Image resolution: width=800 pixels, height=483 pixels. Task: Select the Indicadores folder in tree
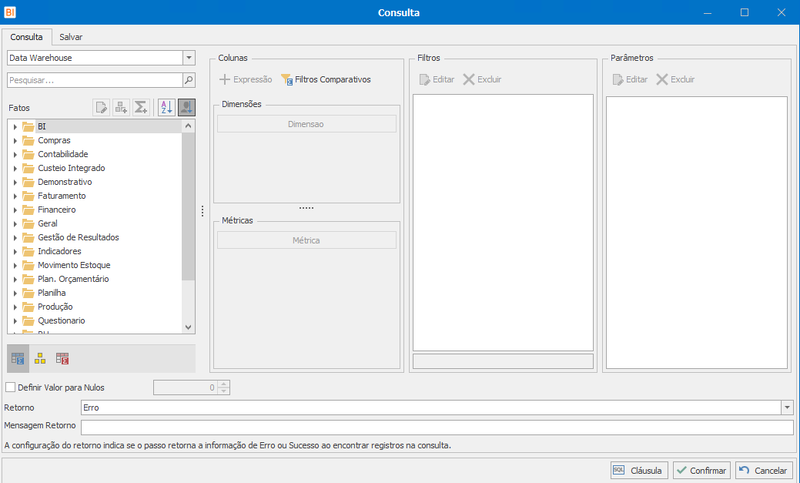coord(59,251)
